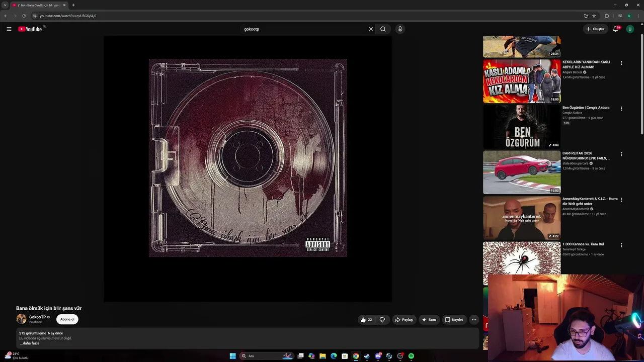
Task: Open the GokooTP channel avatar
Action: (21, 319)
